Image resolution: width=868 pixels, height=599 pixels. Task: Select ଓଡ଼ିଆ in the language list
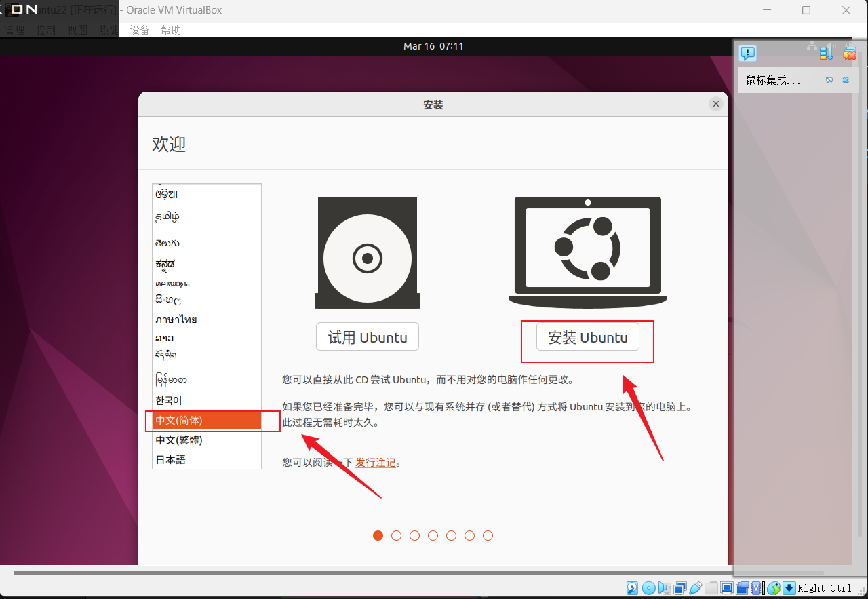tap(207, 194)
